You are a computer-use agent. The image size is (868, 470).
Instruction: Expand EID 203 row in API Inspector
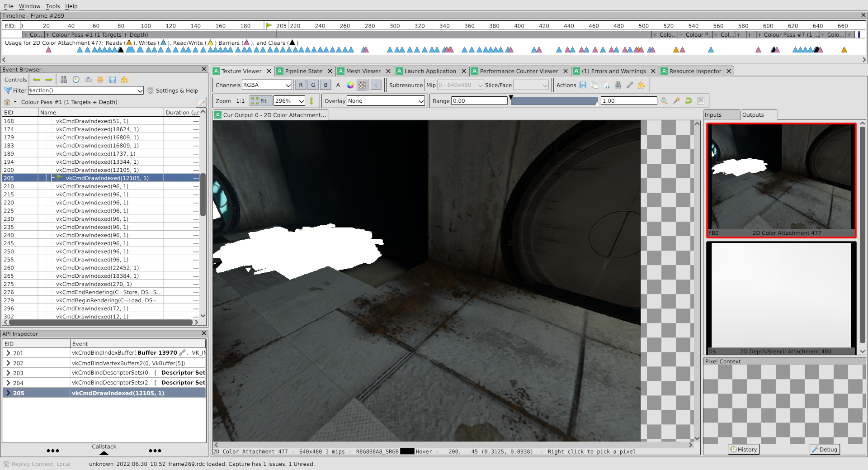coord(8,373)
